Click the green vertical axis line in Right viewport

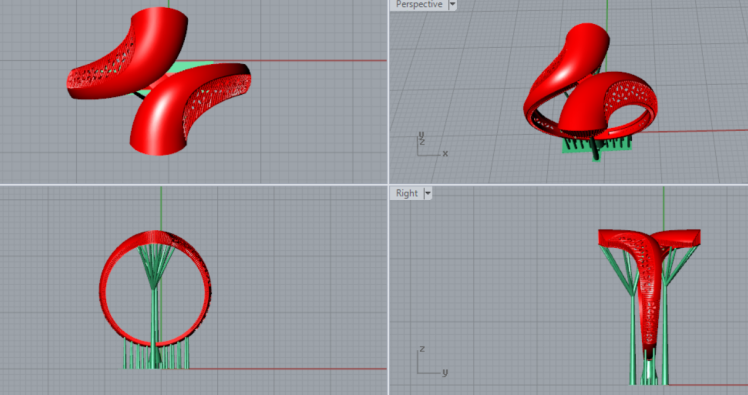point(664,208)
